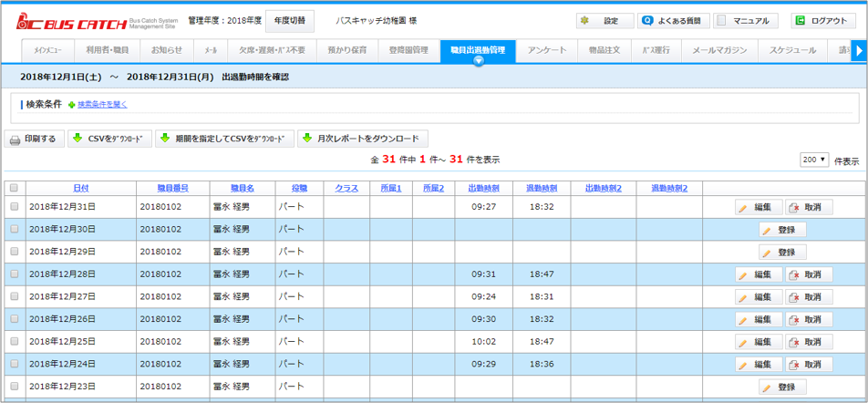Click 編集 for 2018年12月24日 row

click(759, 365)
